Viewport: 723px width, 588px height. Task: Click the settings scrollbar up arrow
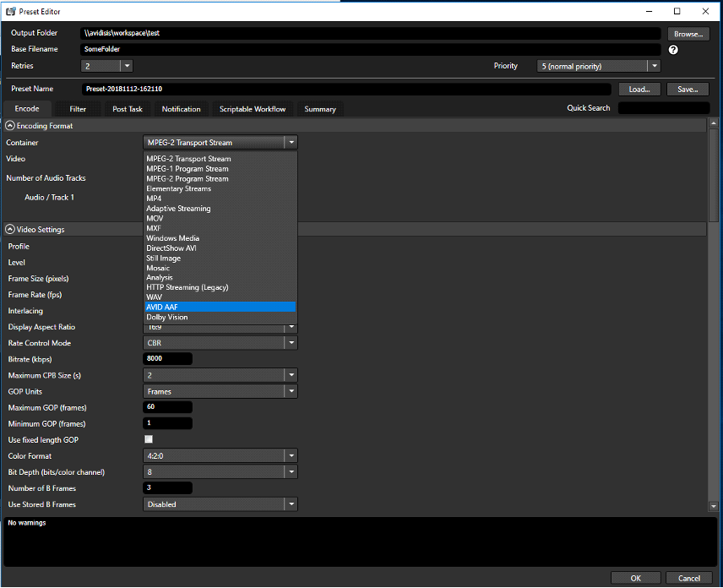[x=714, y=123]
